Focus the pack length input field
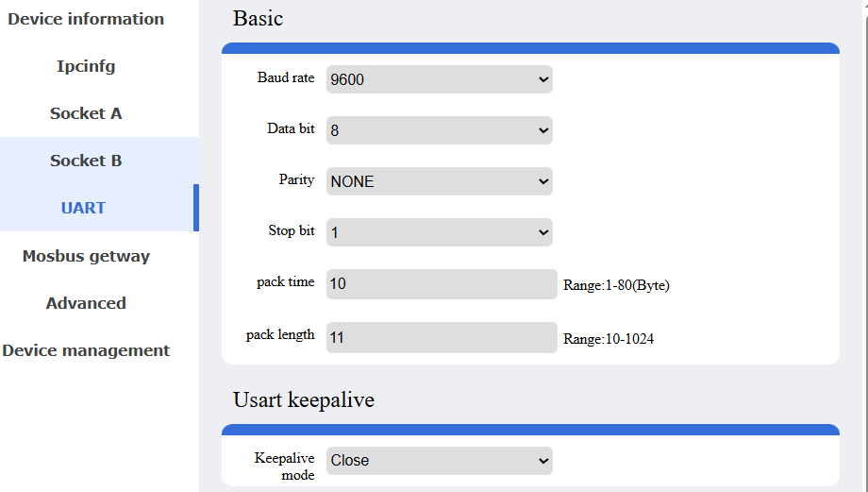Screen dimensions: 868x492 (x=442, y=337)
